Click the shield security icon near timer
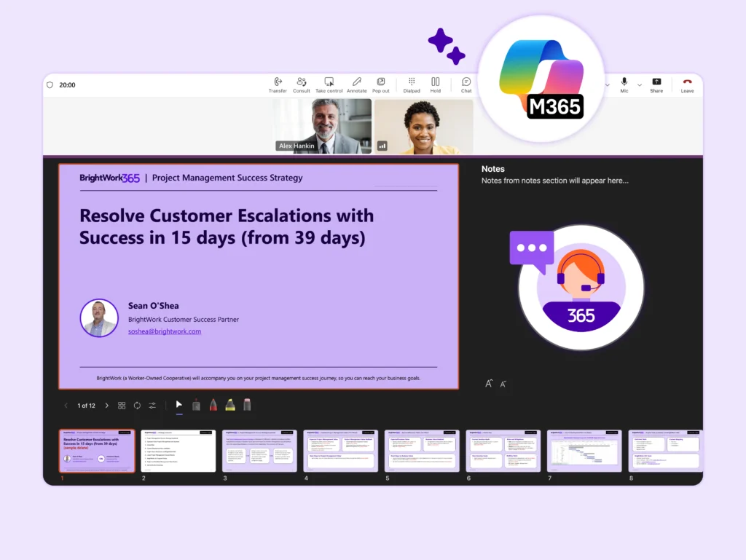Viewport: 746px width, 560px height. 50,84
